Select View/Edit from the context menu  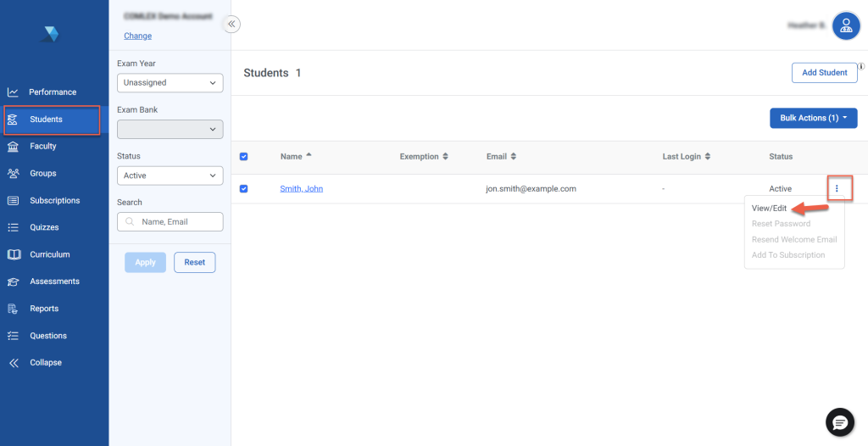click(769, 209)
